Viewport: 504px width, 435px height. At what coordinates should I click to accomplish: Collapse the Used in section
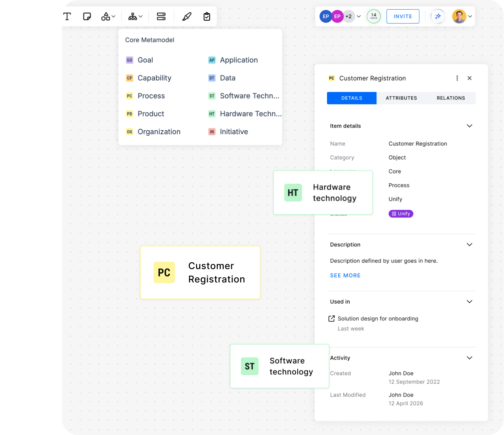[x=470, y=302]
